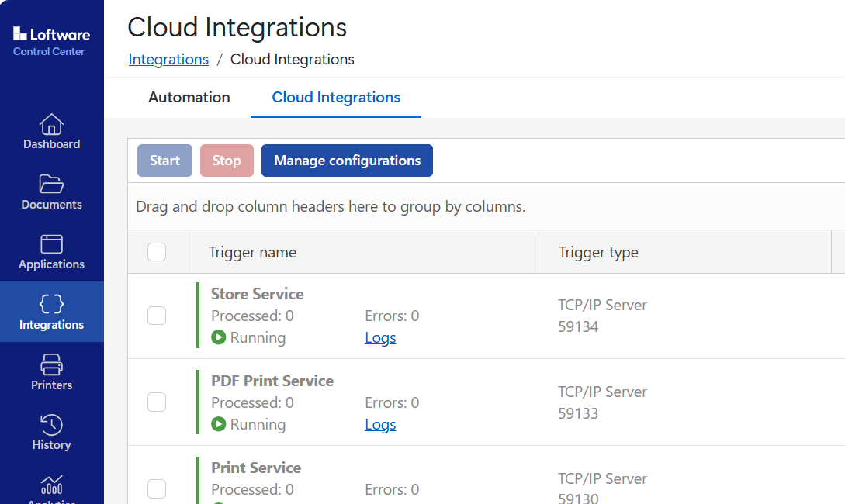845x504 pixels.
Task: Tick the select-all checkbox in table header
Action: tap(157, 252)
